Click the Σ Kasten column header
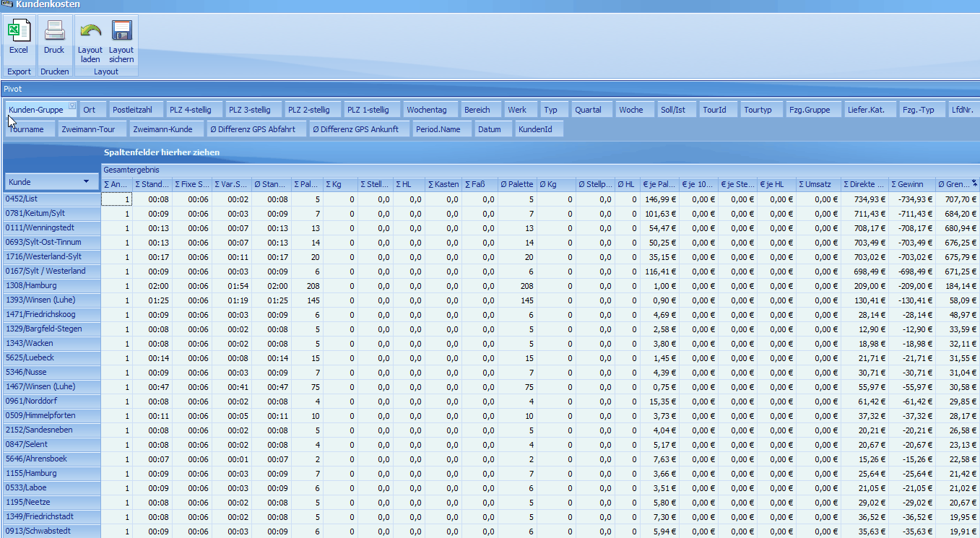980x538 pixels. click(x=443, y=184)
